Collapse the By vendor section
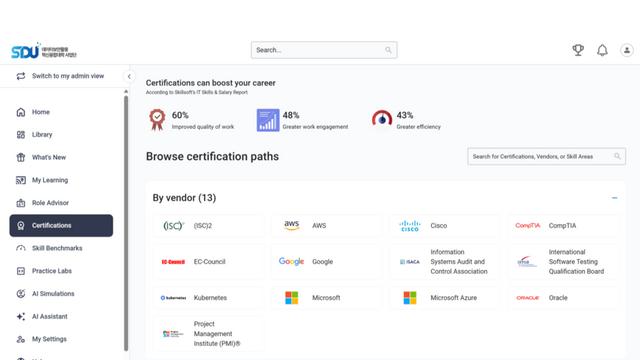 click(x=614, y=198)
